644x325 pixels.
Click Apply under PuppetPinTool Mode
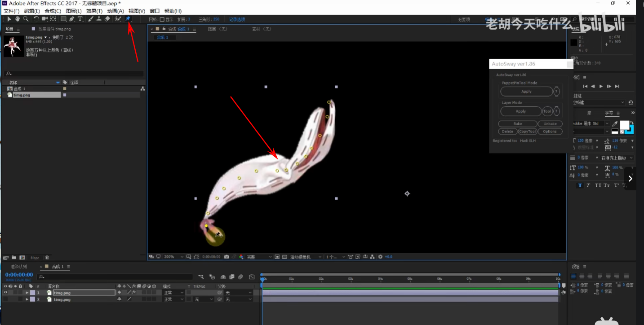click(x=526, y=92)
